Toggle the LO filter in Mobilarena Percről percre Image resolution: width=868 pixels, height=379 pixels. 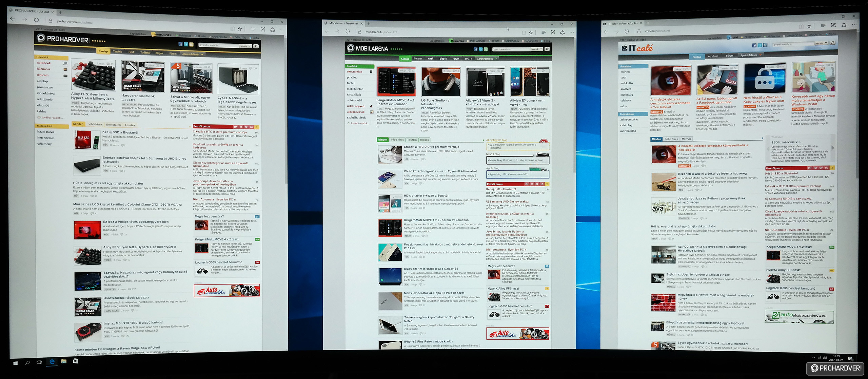click(x=542, y=184)
